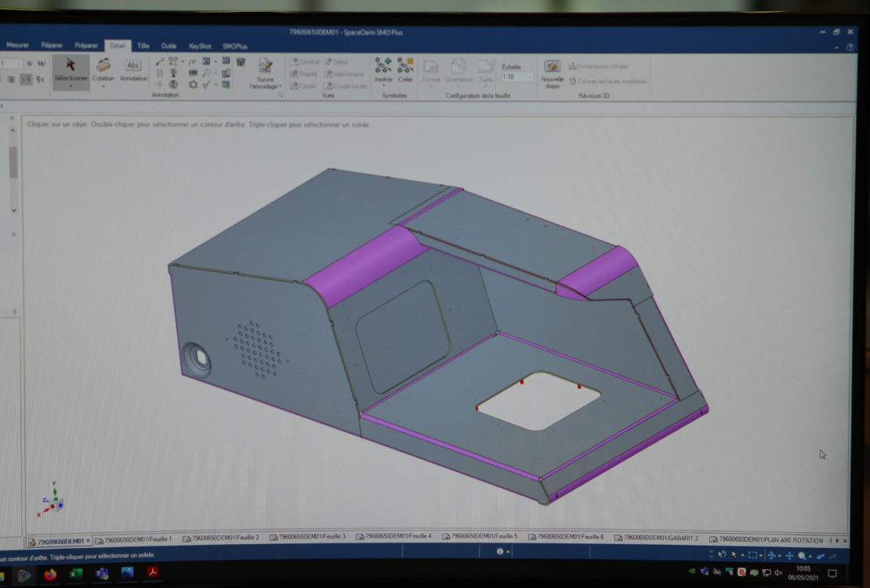This screenshot has height=588, width=870.
Task: Click the barcode annotation icon
Action: (193, 73)
